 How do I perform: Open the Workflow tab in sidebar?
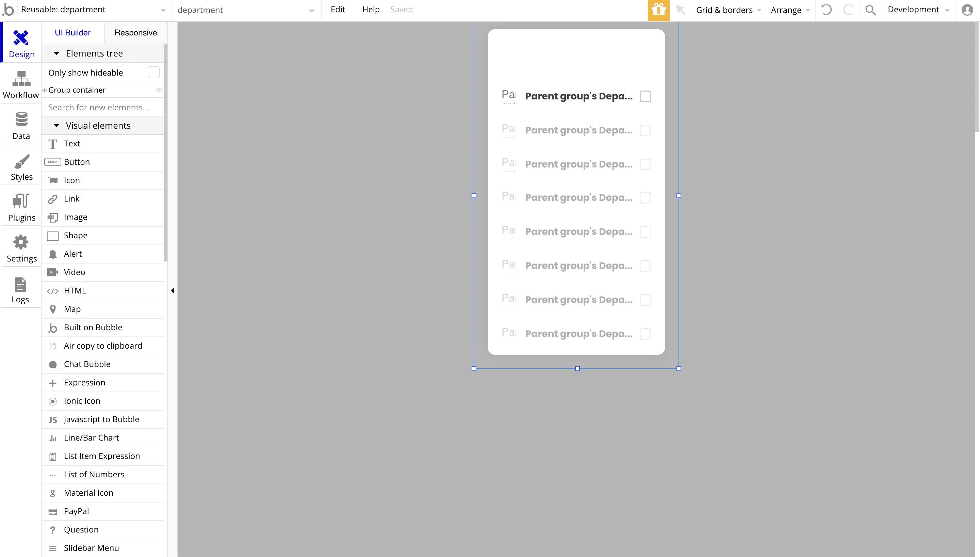[21, 85]
